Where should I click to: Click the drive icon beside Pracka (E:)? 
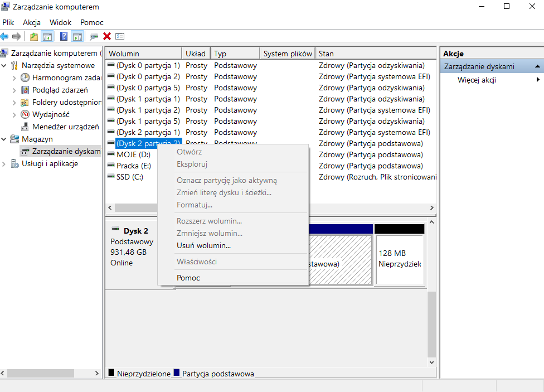[x=111, y=166]
